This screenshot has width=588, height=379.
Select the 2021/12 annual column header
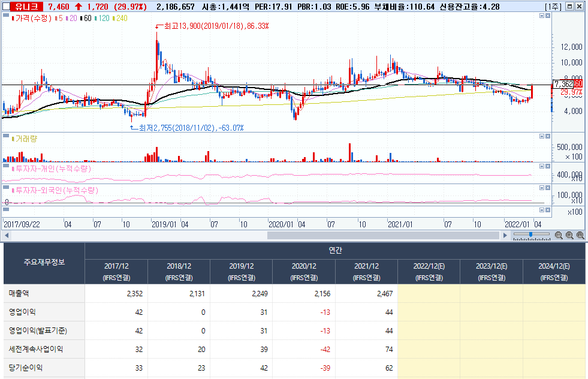[366, 272]
